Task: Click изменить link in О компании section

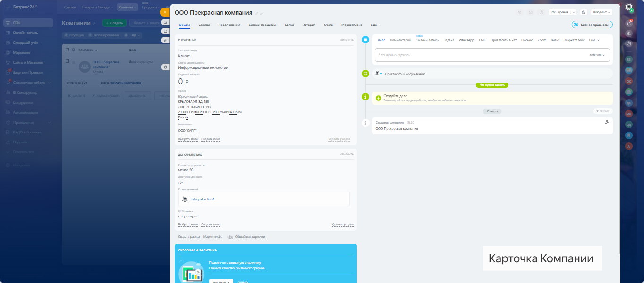Action: (346, 40)
